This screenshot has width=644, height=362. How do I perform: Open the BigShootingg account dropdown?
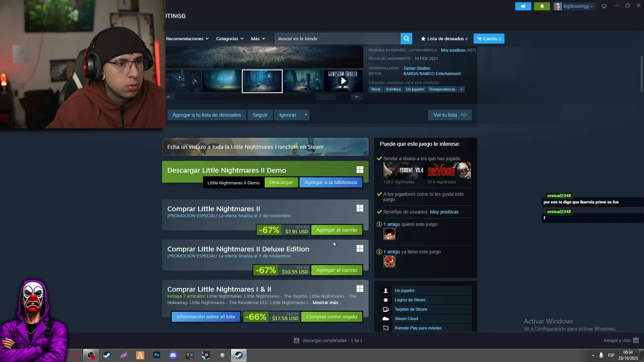pos(574,7)
